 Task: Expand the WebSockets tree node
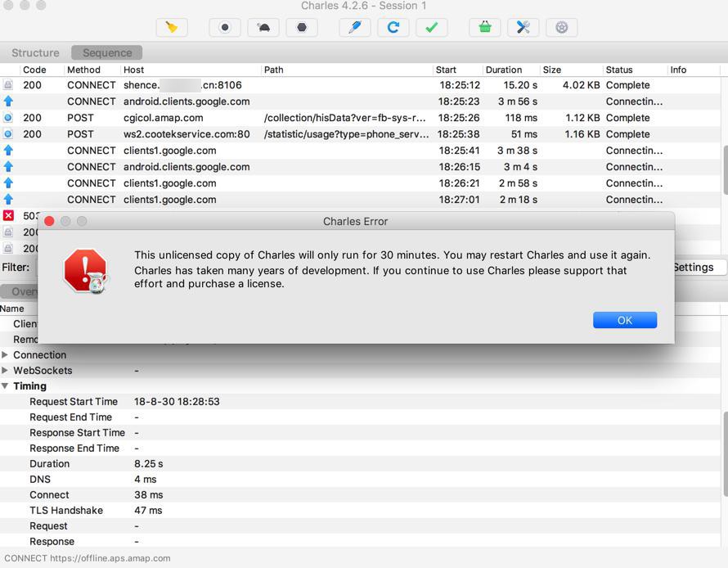click(5, 370)
